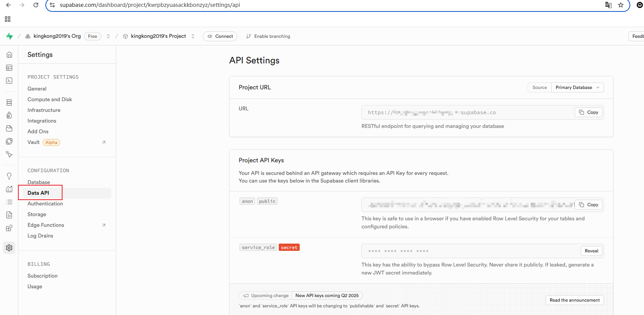Click Read the announcement button
This screenshot has height=315, width=644.
(x=575, y=300)
